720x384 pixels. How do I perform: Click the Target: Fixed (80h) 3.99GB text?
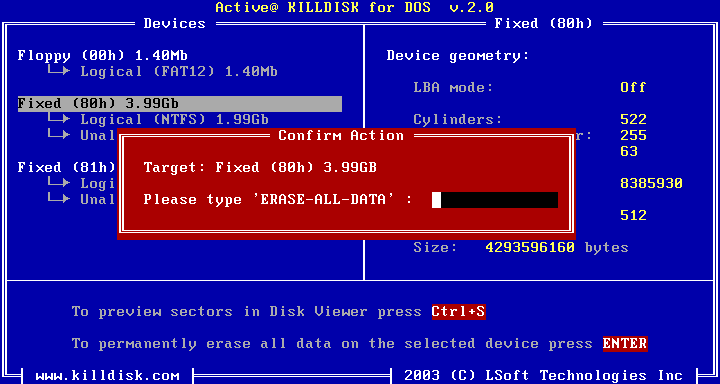[260, 168]
